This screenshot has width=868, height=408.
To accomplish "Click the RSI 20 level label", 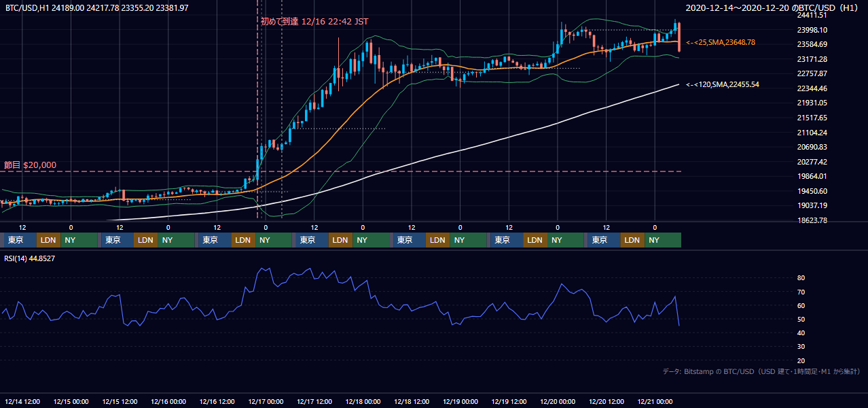I will 801,360.
